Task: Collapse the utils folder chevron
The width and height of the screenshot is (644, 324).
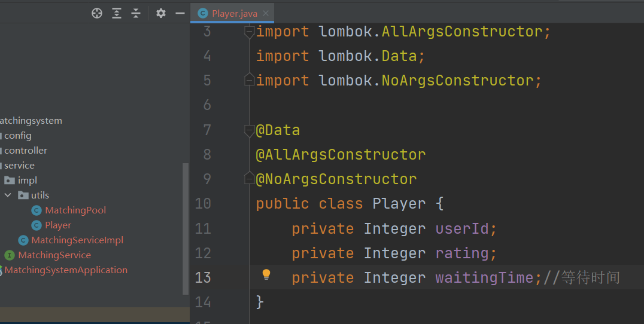Action: (x=8, y=195)
